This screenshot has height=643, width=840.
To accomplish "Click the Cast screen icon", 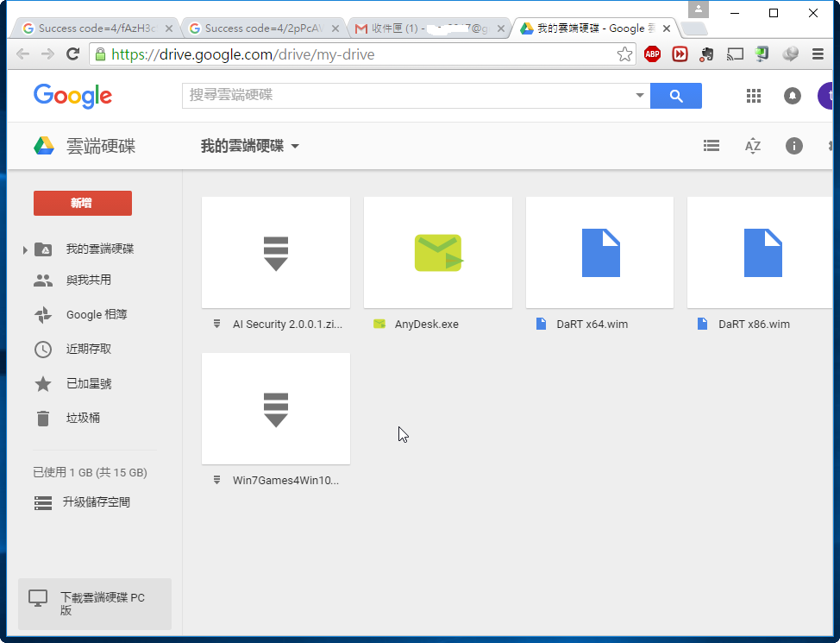I will coord(735,54).
